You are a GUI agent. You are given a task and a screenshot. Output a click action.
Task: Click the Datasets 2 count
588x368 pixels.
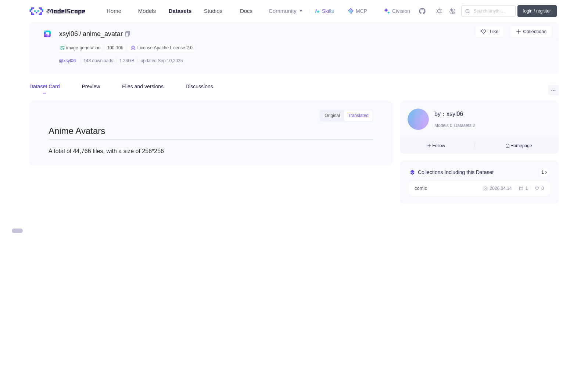pos(465,125)
